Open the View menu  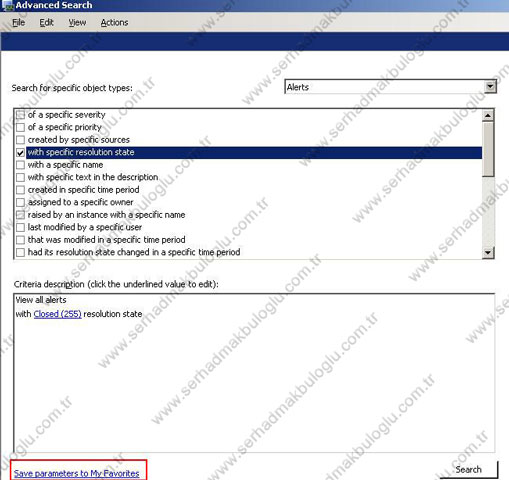pos(77,23)
